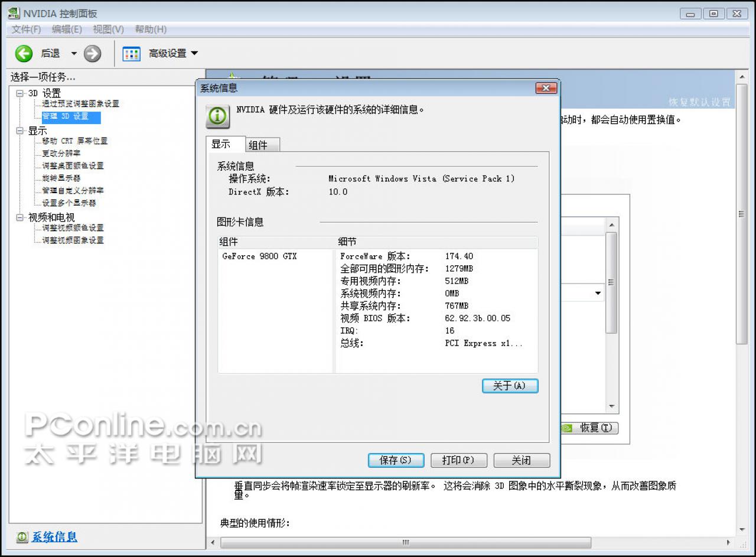Open the 编辑(E) menu
Image resolution: width=756 pixels, height=557 pixels.
click(67, 29)
